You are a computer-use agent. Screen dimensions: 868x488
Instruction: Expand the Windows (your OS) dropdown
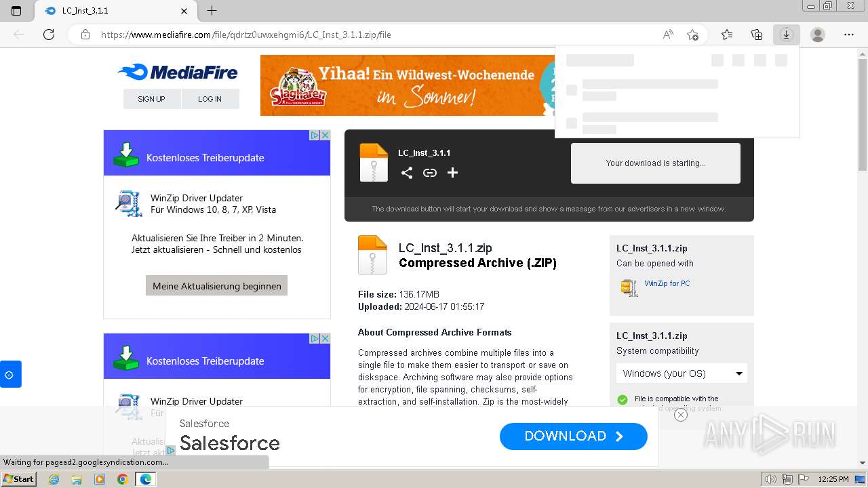click(x=682, y=373)
